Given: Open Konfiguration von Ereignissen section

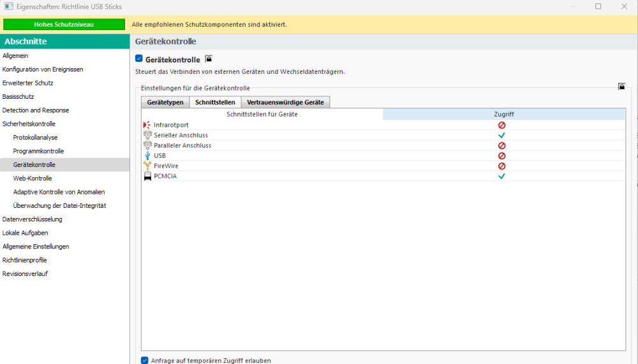Looking at the screenshot, I should click(43, 69).
